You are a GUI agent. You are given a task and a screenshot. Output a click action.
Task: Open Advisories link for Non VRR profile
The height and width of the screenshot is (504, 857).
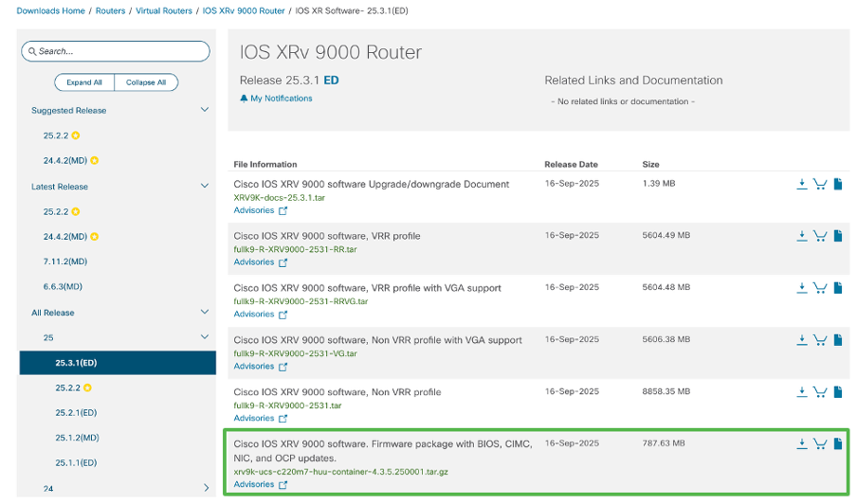click(254, 419)
